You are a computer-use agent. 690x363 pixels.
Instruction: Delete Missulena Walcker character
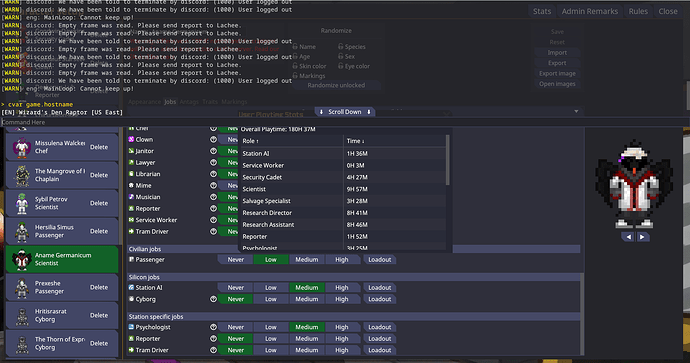pos(99,147)
